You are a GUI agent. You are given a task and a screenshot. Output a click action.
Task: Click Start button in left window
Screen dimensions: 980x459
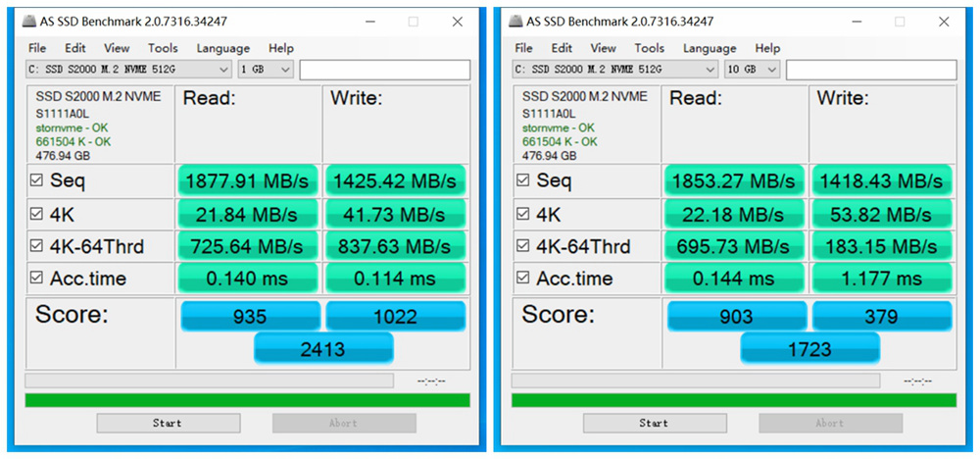point(169,424)
